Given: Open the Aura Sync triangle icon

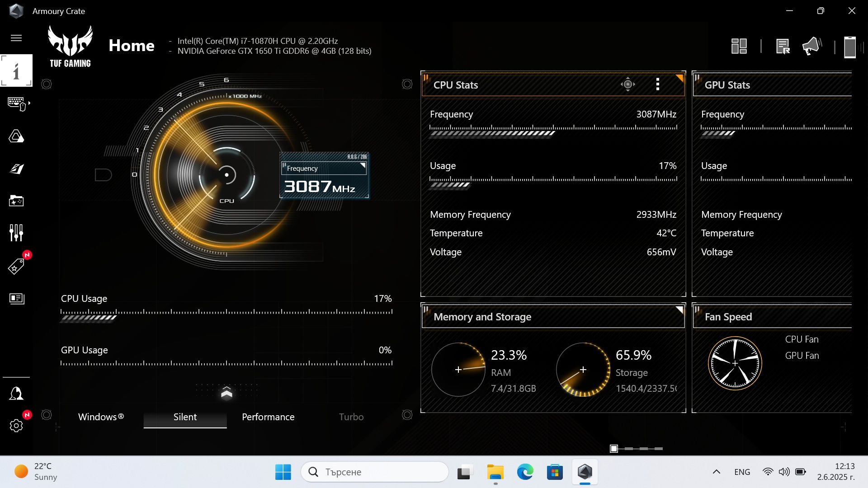Looking at the screenshot, I should 16,136.
